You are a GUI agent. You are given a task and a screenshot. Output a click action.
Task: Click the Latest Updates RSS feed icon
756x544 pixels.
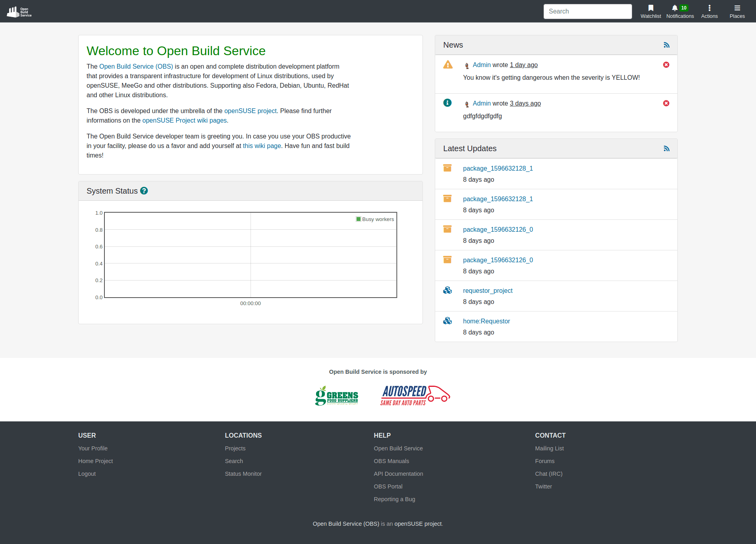point(666,148)
